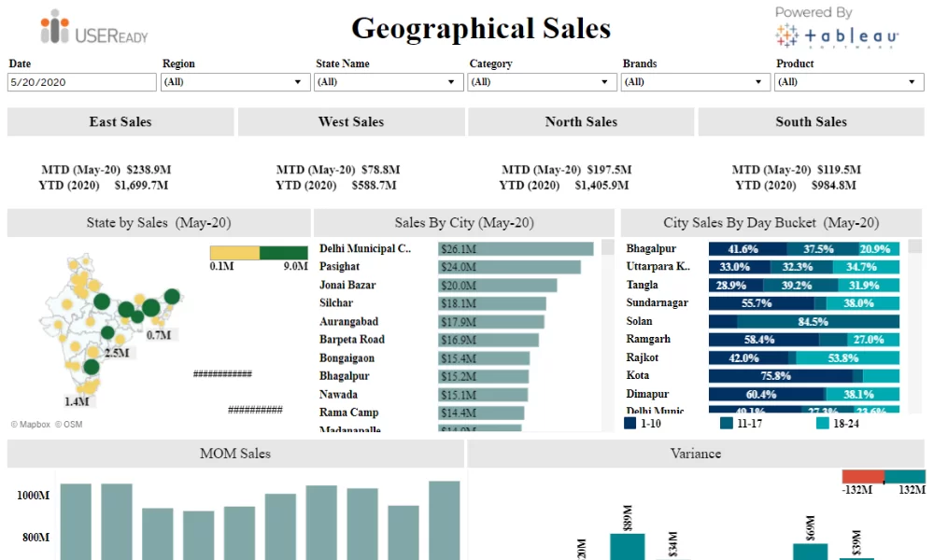Select the $89M variance bar

point(628,546)
